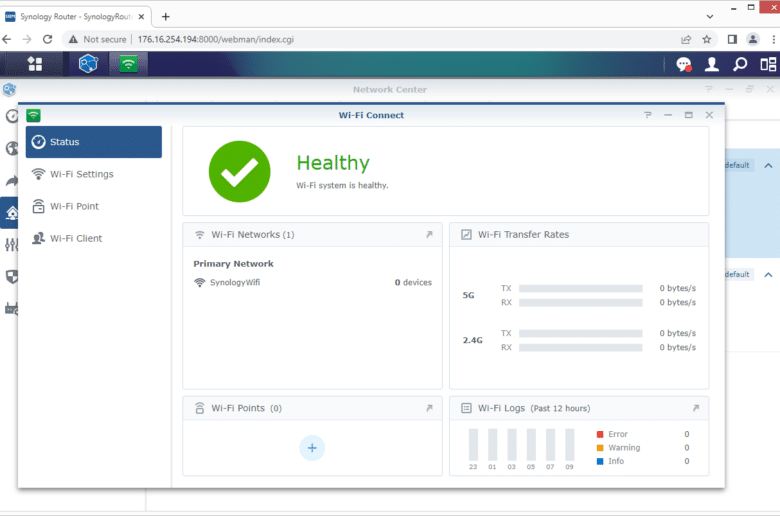
Task: Collapse the upper default section in Network Center
Action: coord(768,165)
